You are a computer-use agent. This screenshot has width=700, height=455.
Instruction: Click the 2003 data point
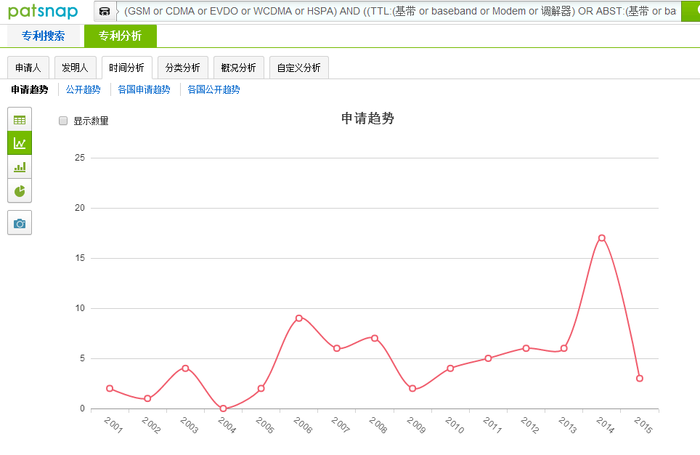pos(185,368)
